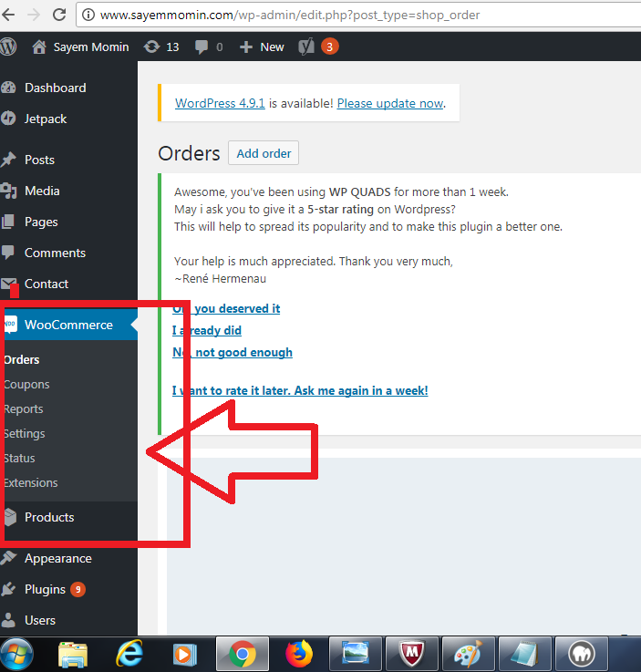Open Extensions in WooCommerce submenu
The image size is (641, 672).
click(31, 483)
